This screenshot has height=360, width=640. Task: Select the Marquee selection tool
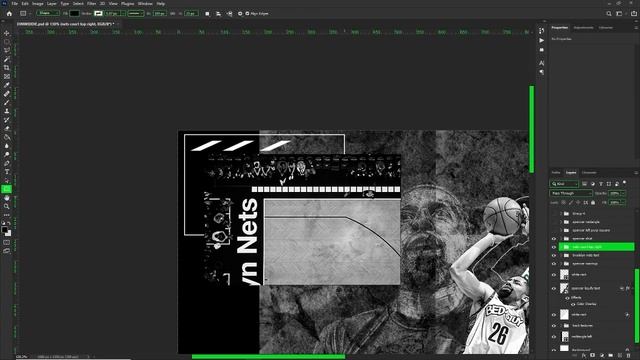(7, 42)
